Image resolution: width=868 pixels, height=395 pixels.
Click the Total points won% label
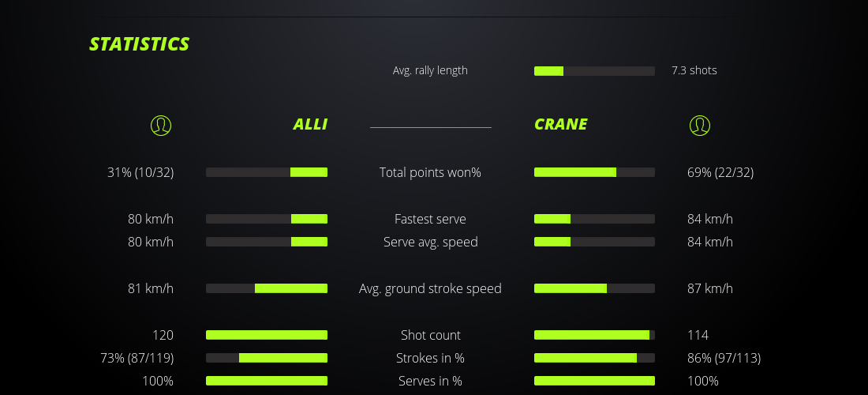[430, 172]
